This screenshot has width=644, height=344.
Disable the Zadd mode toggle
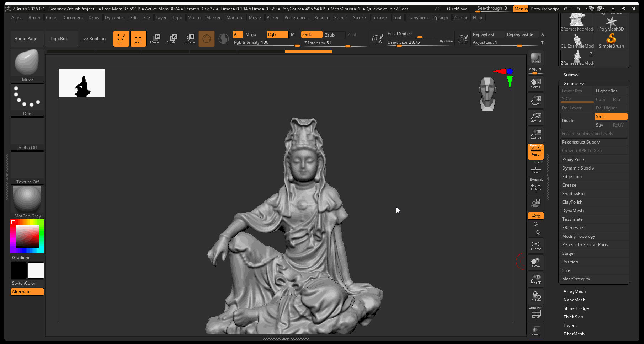(x=312, y=34)
